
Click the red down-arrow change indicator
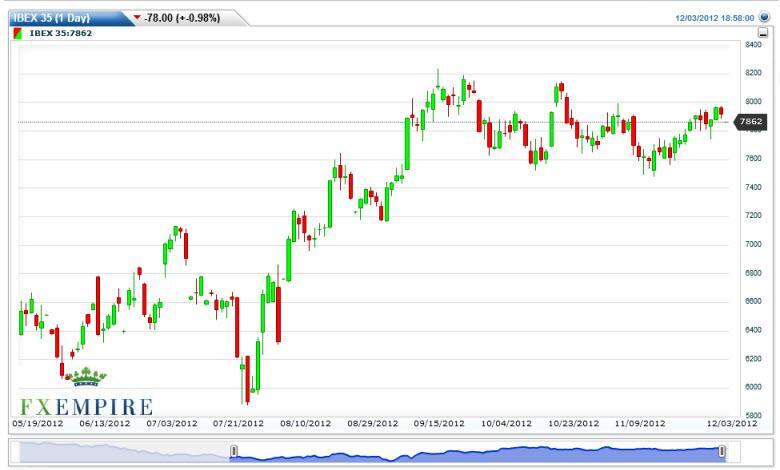137,17
